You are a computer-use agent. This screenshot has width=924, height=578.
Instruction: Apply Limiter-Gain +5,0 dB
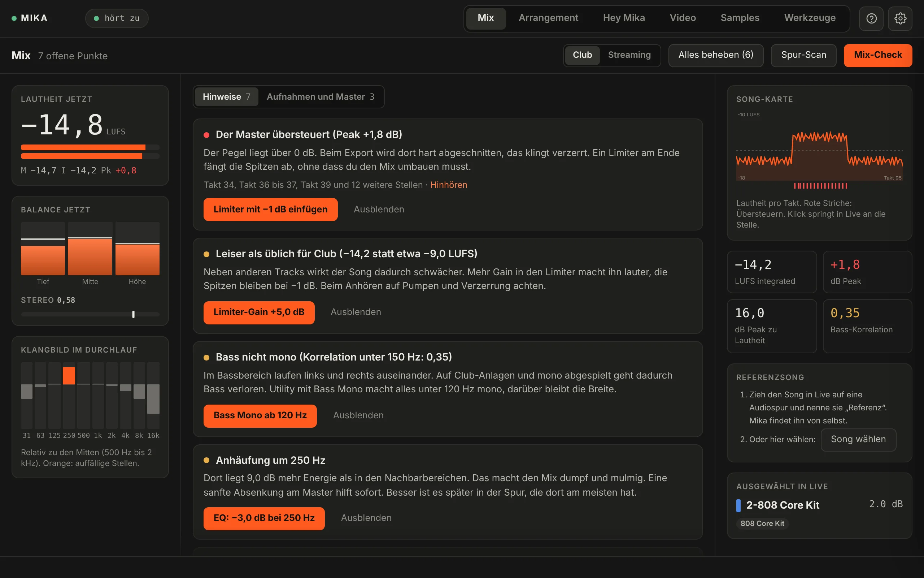[x=259, y=312]
